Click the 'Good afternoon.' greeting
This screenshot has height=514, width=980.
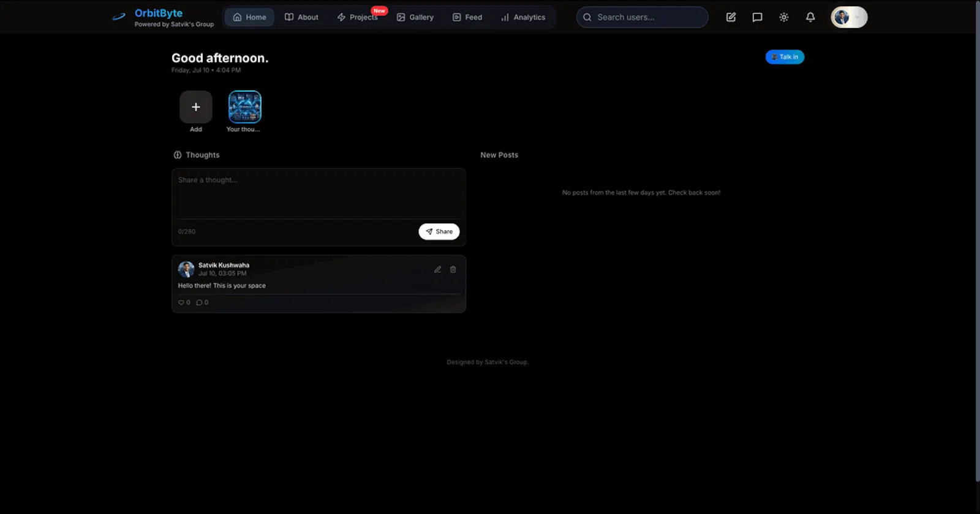[220, 58]
